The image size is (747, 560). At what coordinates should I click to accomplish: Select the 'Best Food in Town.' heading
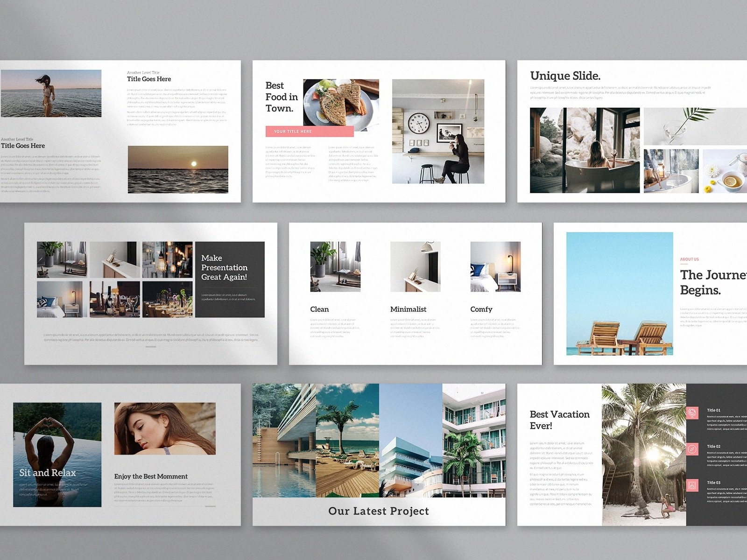point(282,97)
